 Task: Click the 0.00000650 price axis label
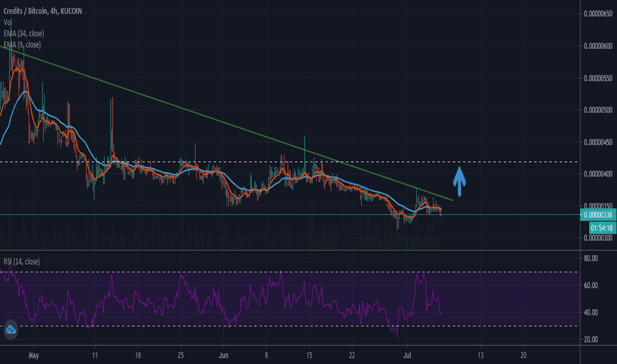pyautogui.click(x=598, y=14)
